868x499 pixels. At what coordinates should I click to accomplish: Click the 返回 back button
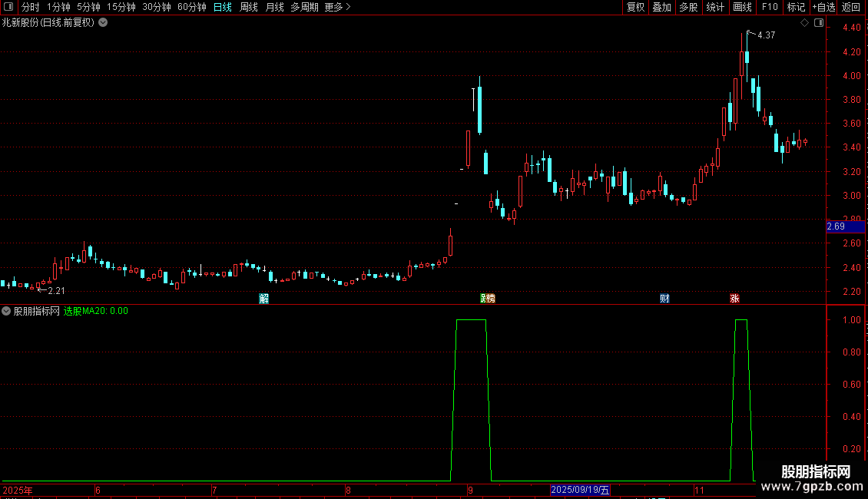pyautogui.click(x=851, y=7)
